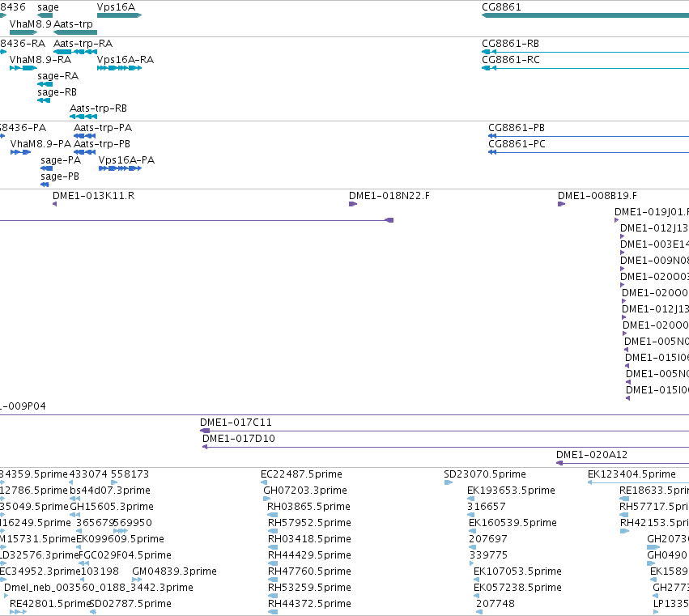This screenshot has height=616, width=689.
Task: Select the CG8861 gene annotation
Action: tap(585, 15)
